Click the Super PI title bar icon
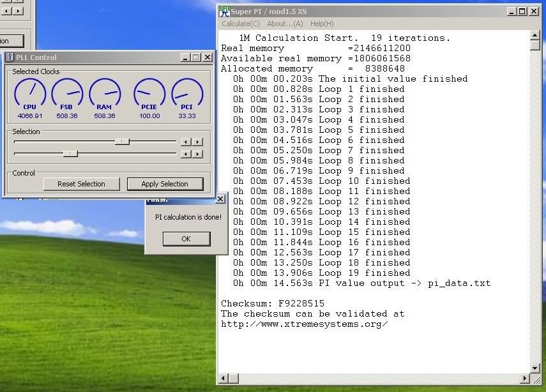Viewport: 546px width, 392px height. pyautogui.click(x=224, y=11)
